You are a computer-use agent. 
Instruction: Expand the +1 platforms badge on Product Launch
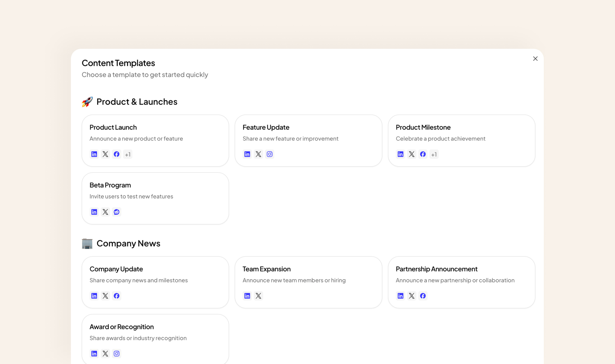click(x=128, y=154)
